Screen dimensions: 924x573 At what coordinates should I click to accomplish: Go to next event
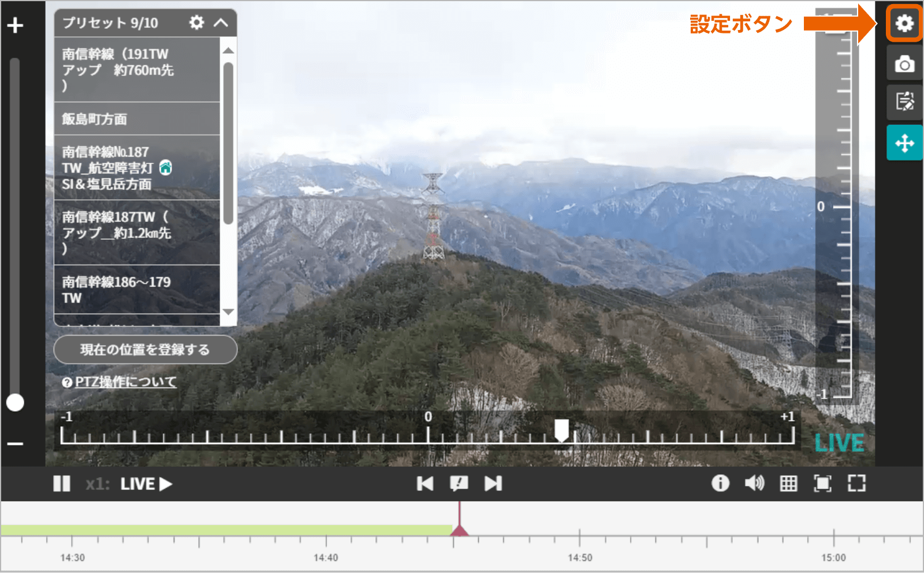coord(493,483)
